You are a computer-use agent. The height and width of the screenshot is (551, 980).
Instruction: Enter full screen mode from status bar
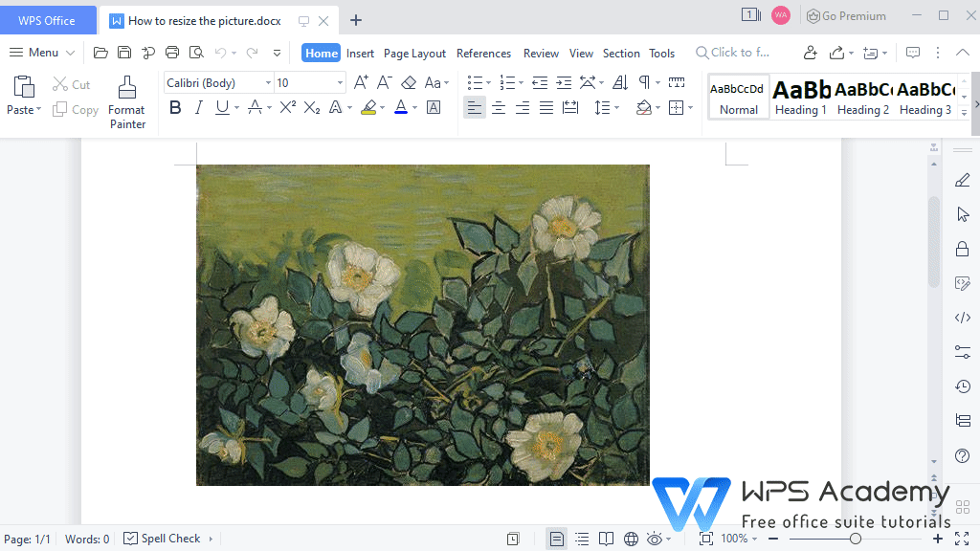point(962,539)
